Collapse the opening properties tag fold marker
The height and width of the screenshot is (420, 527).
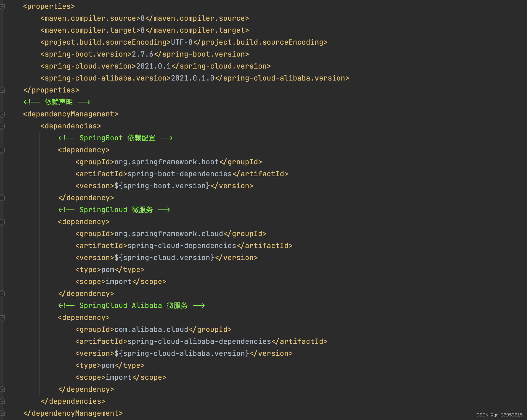pos(2,7)
